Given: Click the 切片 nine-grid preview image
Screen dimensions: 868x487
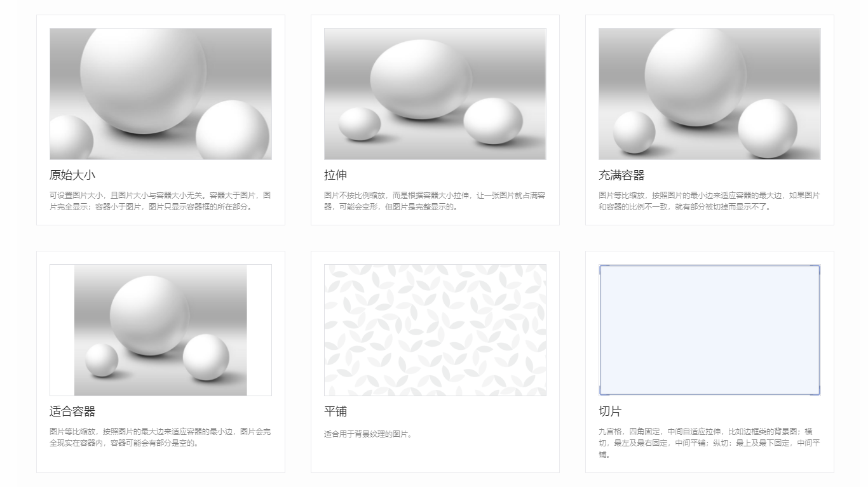Looking at the screenshot, I should click(710, 329).
